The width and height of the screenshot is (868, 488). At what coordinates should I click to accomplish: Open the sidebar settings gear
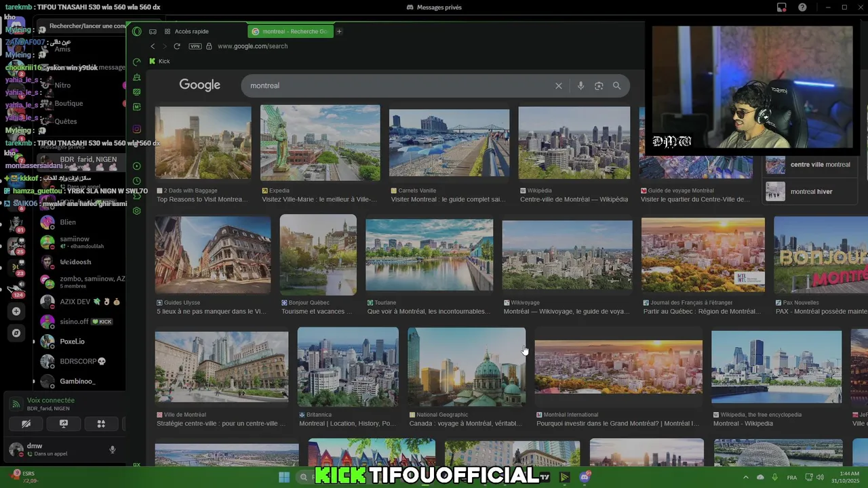(137, 211)
